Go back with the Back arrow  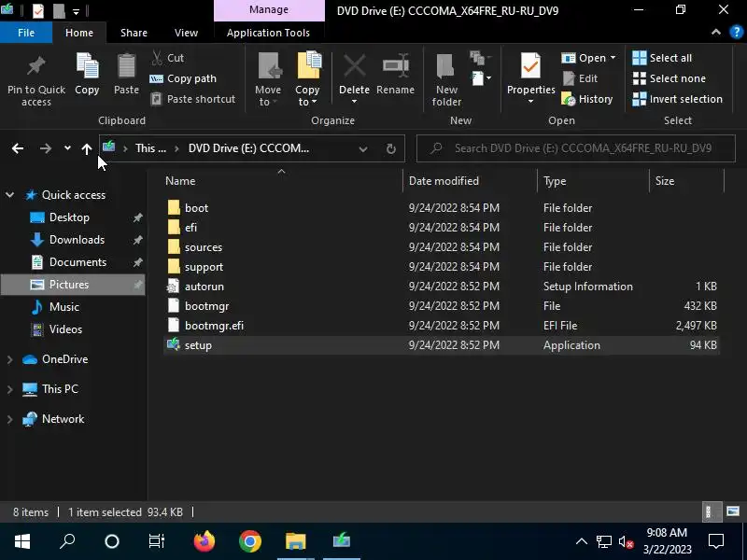click(18, 148)
